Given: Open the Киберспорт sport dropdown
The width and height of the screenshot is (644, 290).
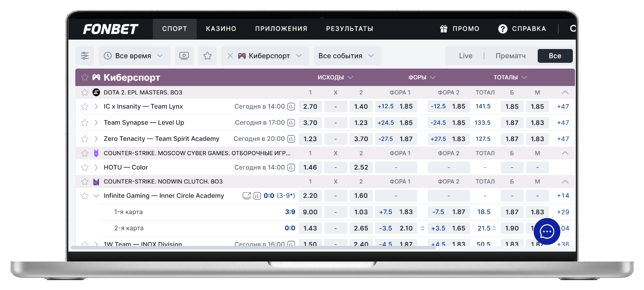Looking at the screenshot, I should [265, 56].
